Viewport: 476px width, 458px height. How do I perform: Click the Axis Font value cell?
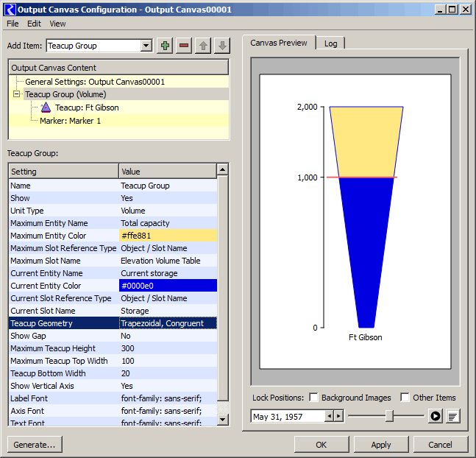click(x=168, y=411)
